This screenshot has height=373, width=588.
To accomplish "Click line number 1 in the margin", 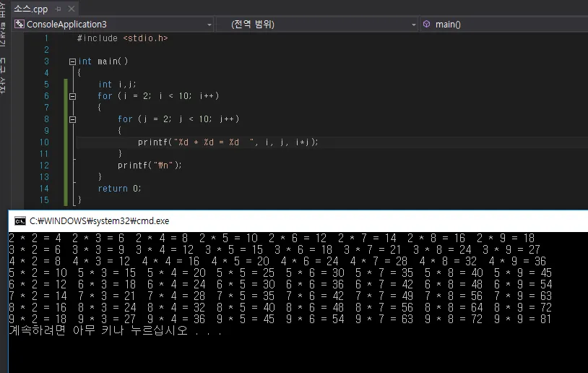I will 46,38.
